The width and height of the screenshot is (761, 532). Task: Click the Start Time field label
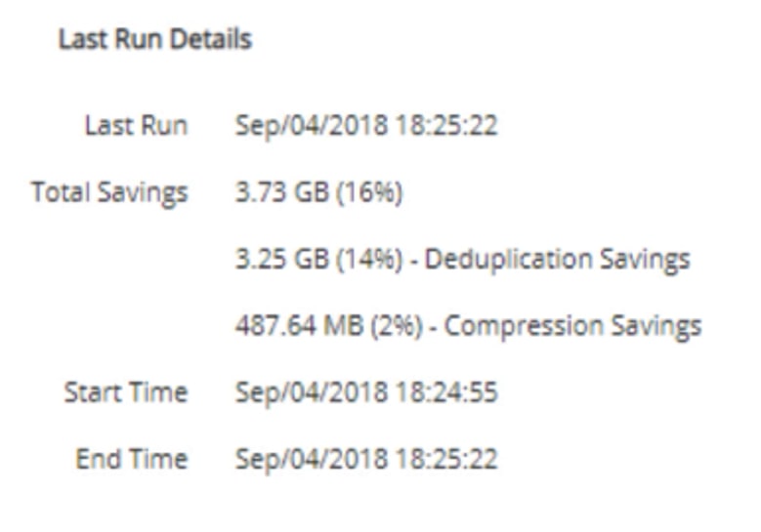[x=126, y=392]
